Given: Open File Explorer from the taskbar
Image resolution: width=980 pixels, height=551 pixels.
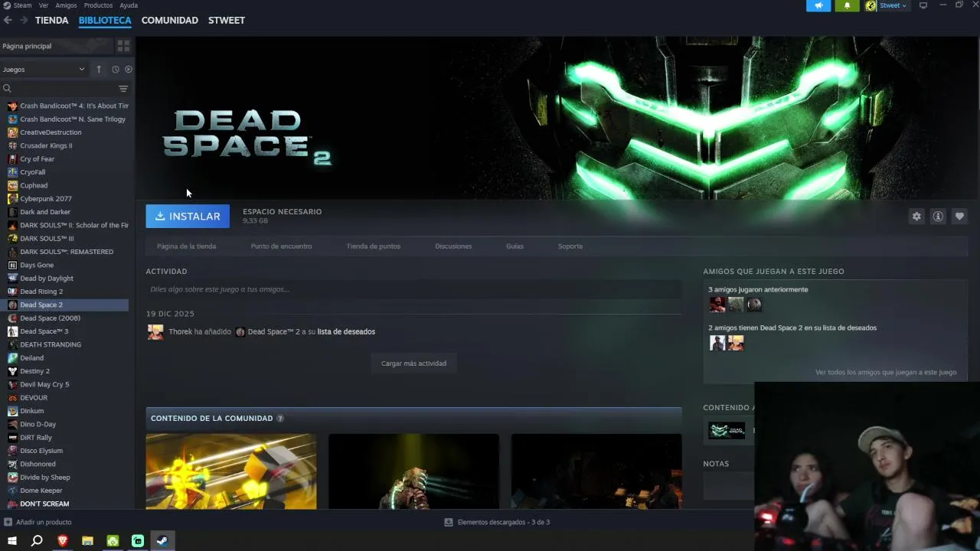Looking at the screenshot, I should (87, 541).
